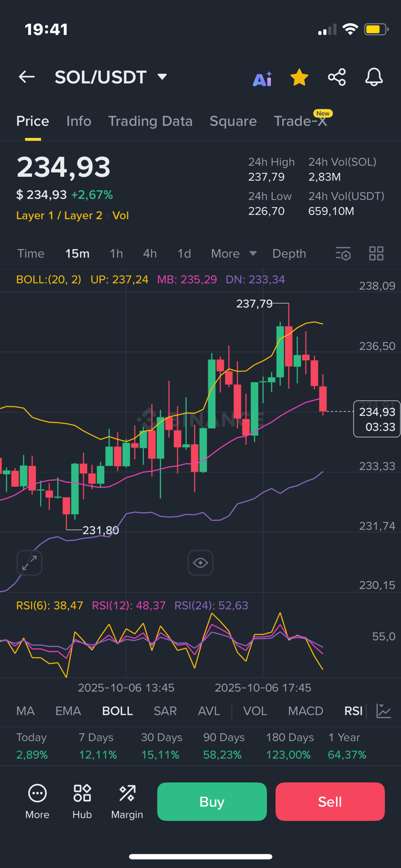Select the 15m interval
Viewport: 401px width, 868px height.
pos(77,254)
